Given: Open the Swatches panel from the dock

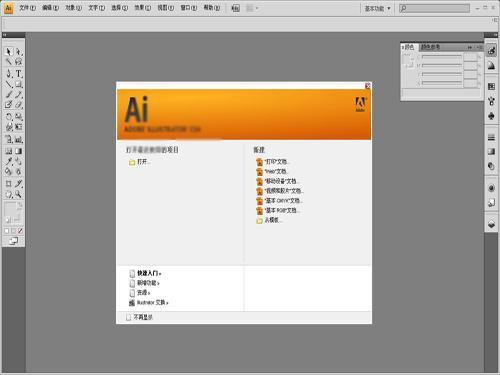Looking at the screenshot, I should click(491, 87).
